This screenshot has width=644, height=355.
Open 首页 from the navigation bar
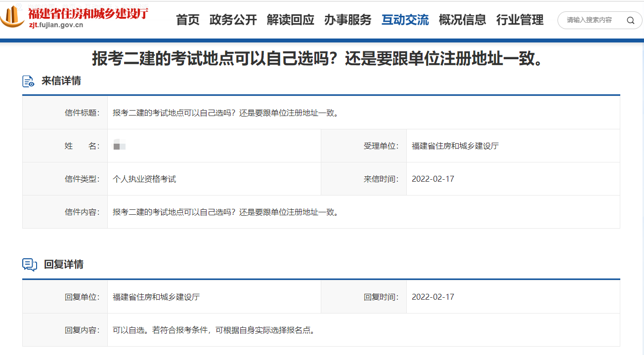pos(187,20)
